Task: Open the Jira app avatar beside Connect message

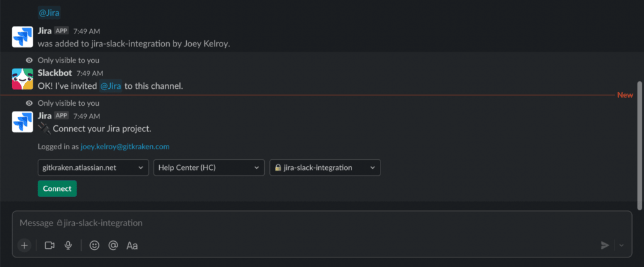Action: (22, 122)
